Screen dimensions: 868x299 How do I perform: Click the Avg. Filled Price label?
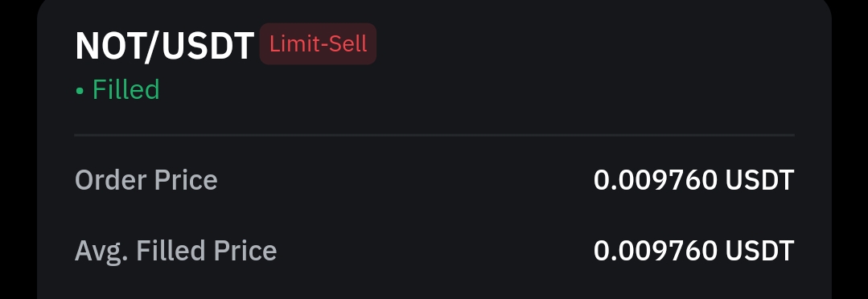(x=175, y=252)
